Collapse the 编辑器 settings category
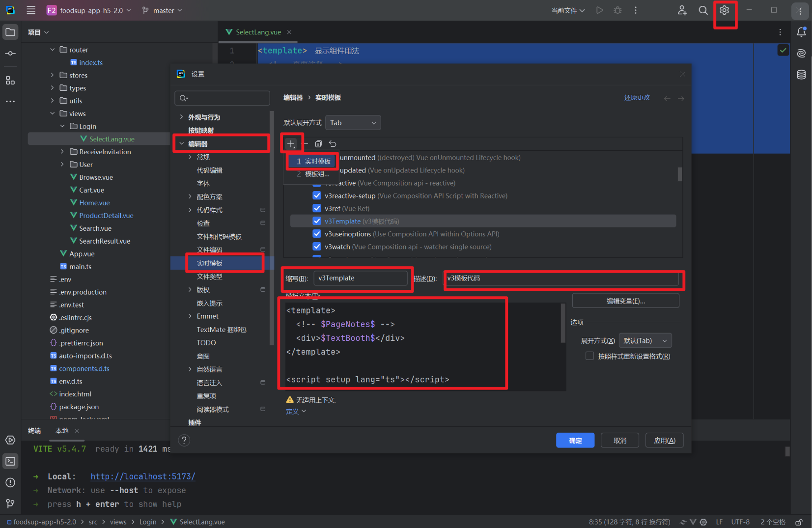 (182, 143)
